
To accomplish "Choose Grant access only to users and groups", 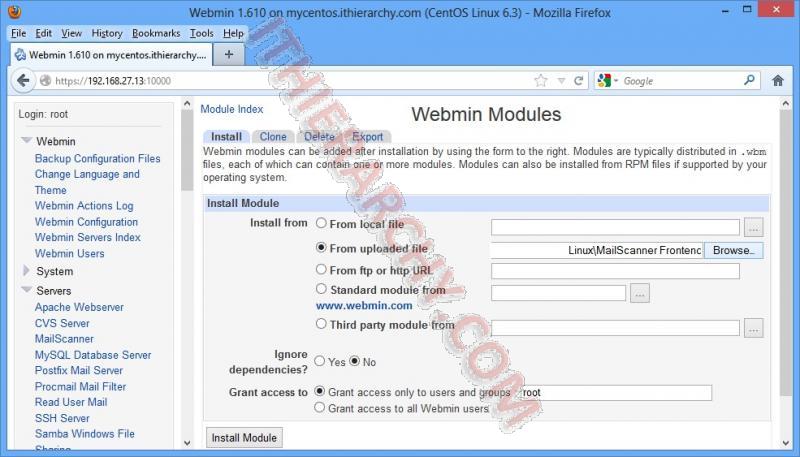I will 319,391.
